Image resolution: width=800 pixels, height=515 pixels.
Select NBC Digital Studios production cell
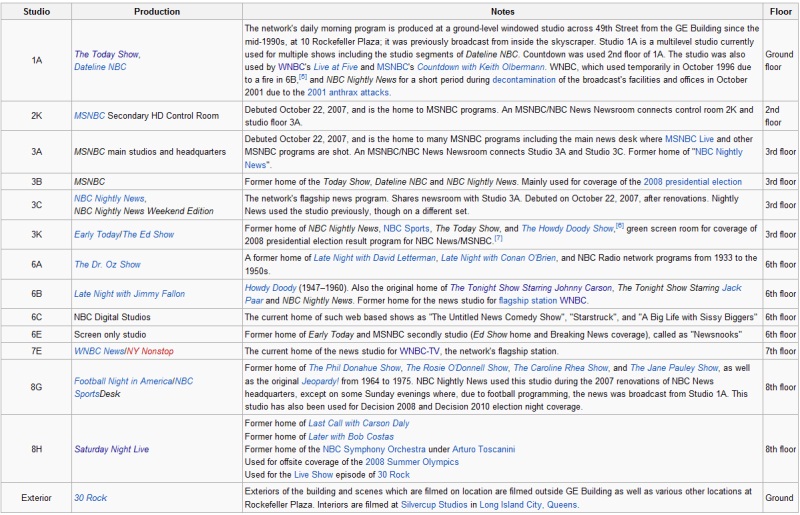pos(157,317)
